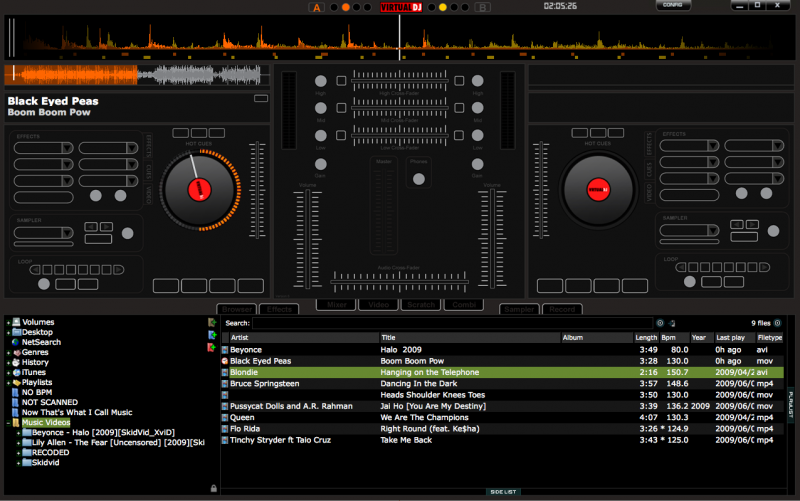This screenshot has height=501, width=800.
Task: Expand the RECODED subfolder
Action: tap(19, 453)
